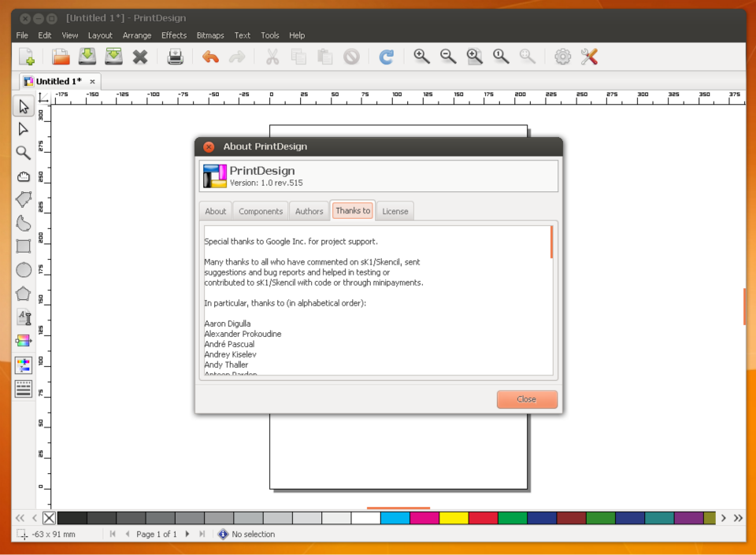This screenshot has height=555, width=756.
Task: Click the Save As toolbar icon
Action: point(113,57)
